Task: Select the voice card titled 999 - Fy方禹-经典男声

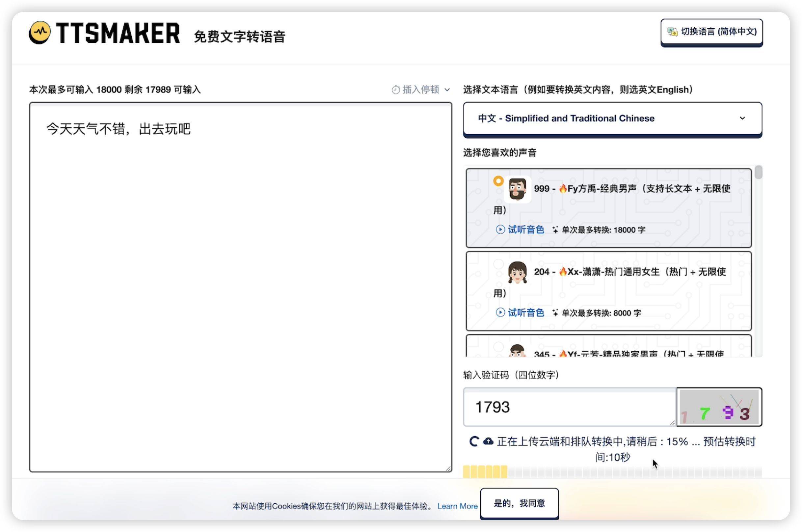Action: (x=609, y=208)
